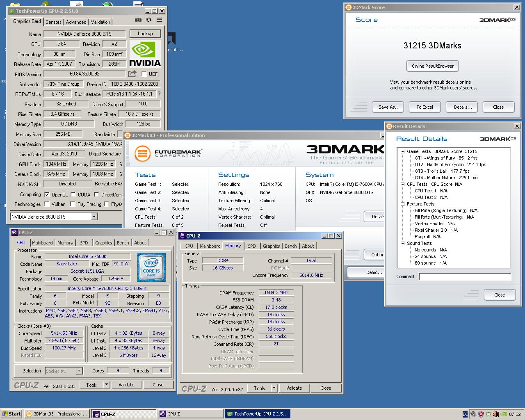Open the Socket #1 selection dropdown
Screen dimensions: 525x420
click(x=79, y=371)
